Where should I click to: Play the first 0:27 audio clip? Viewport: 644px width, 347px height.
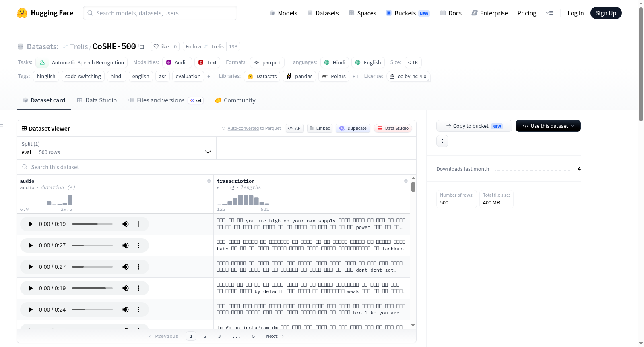pos(31,245)
